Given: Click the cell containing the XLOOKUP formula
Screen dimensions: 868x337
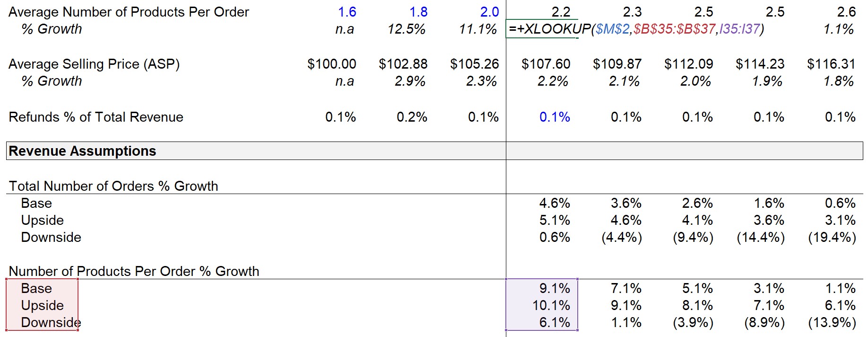Looking at the screenshot, I should (x=541, y=29).
